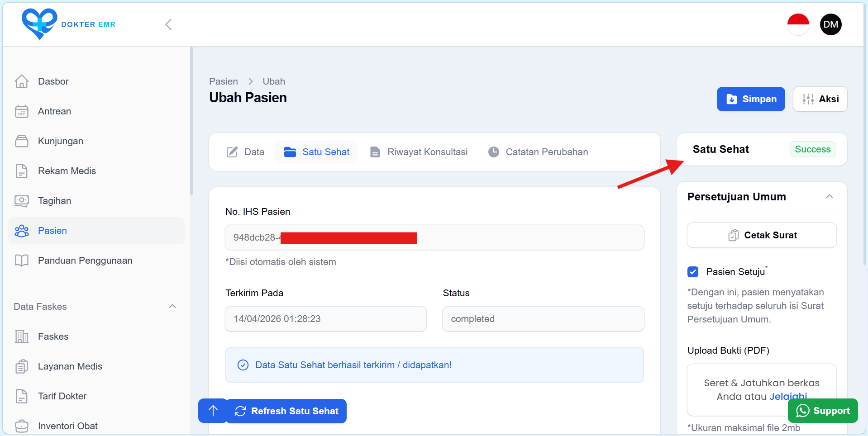Uncheck the Pasien Setuju checkbox
This screenshot has width=868, height=436.
click(x=692, y=272)
